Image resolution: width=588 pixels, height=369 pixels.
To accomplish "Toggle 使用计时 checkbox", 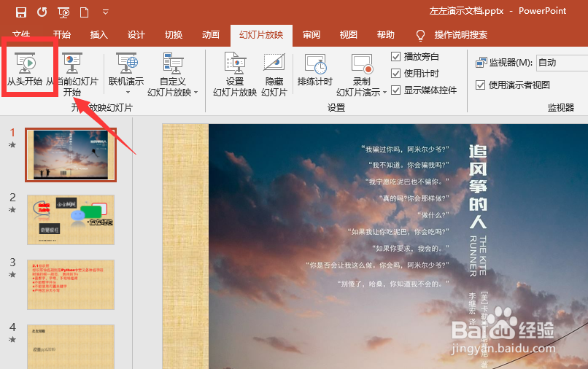I will click(395, 73).
